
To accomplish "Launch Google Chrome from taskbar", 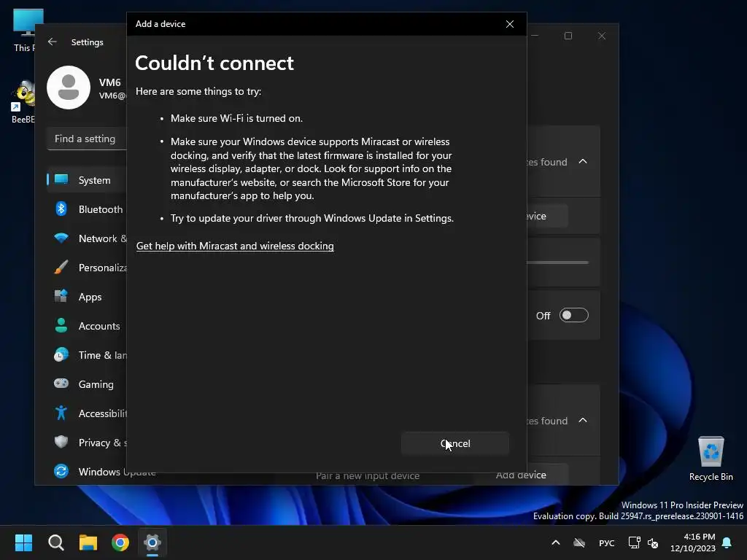I will (120, 542).
